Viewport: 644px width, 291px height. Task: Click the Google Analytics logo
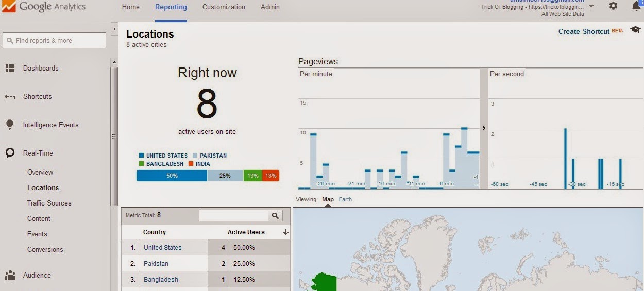(x=43, y=7)
